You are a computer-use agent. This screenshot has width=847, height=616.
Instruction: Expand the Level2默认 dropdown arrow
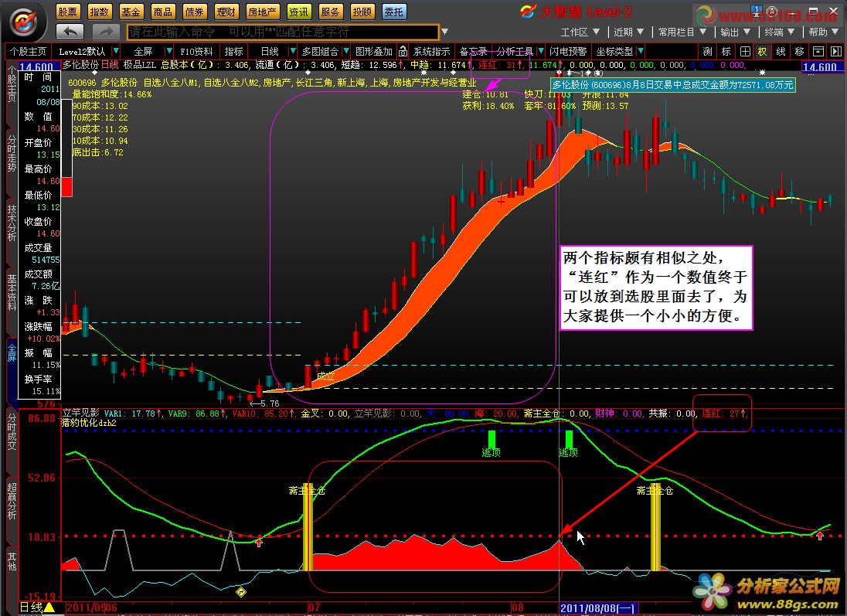(116, 51)
